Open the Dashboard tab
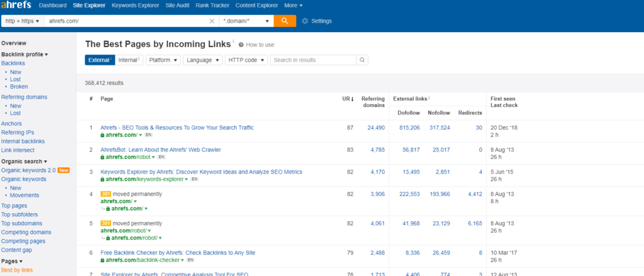Viewport: 644px width, 276px height. pos(53,5)
